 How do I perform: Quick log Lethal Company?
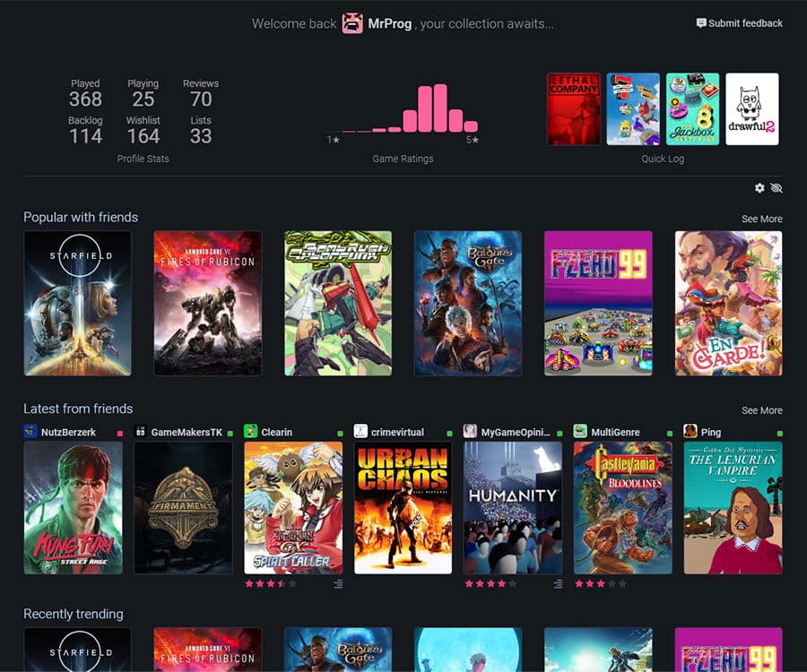(x=573, y=109)
